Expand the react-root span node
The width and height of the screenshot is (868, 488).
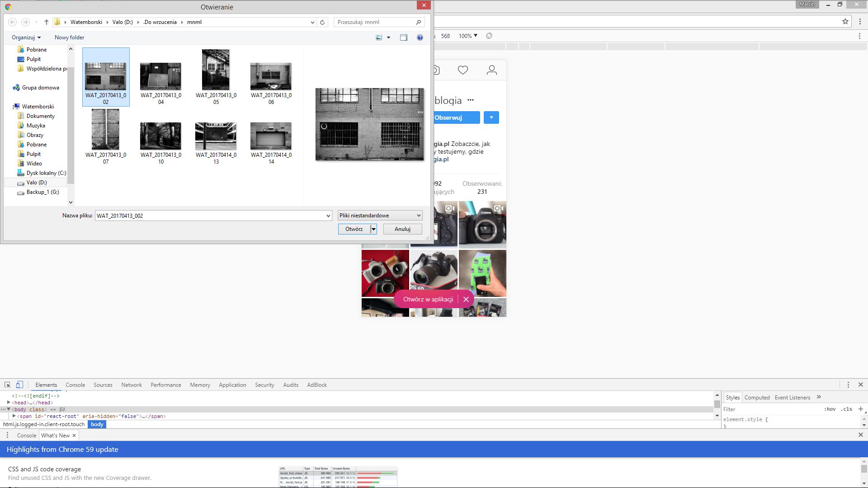coord(14,416)
